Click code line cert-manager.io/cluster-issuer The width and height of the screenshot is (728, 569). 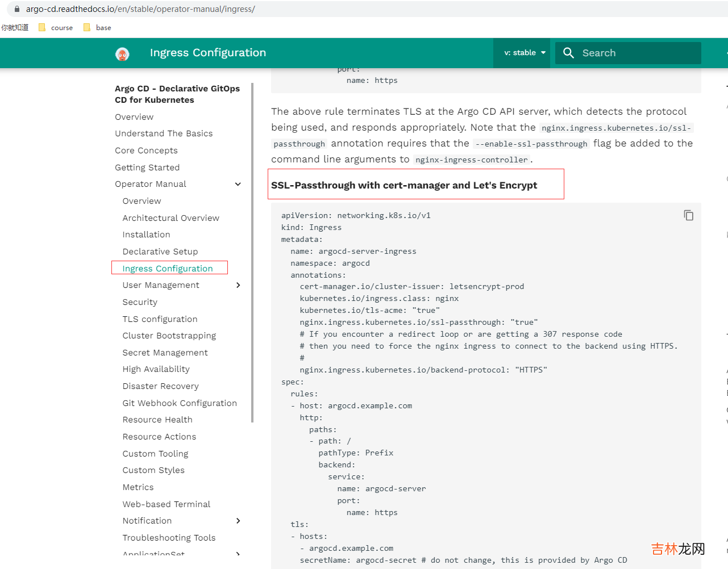tap(412, 286)
